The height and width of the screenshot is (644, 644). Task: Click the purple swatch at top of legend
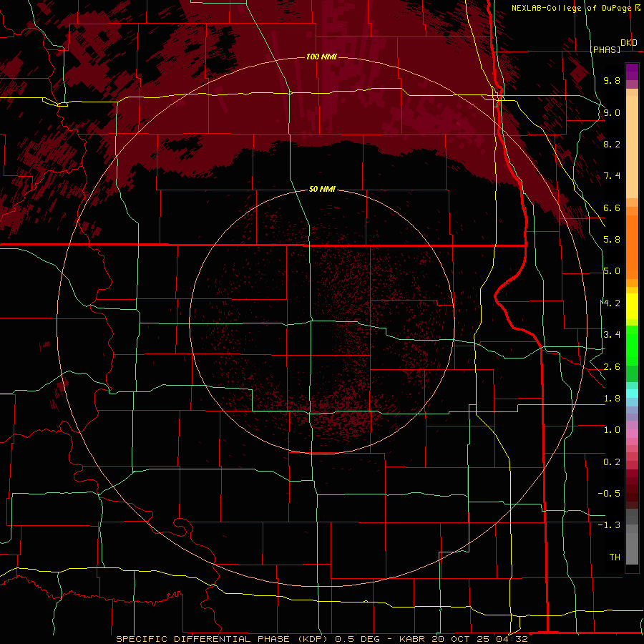[x=632, y=72]
